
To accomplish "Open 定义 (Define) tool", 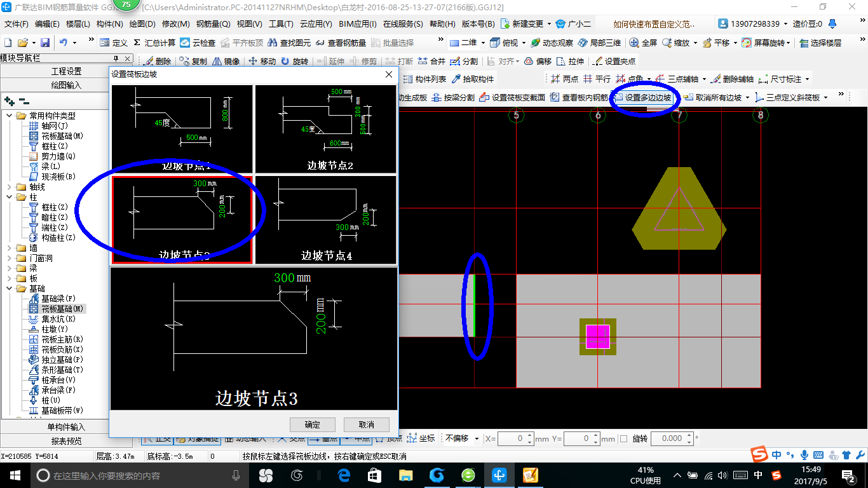I will pos(114,43).
